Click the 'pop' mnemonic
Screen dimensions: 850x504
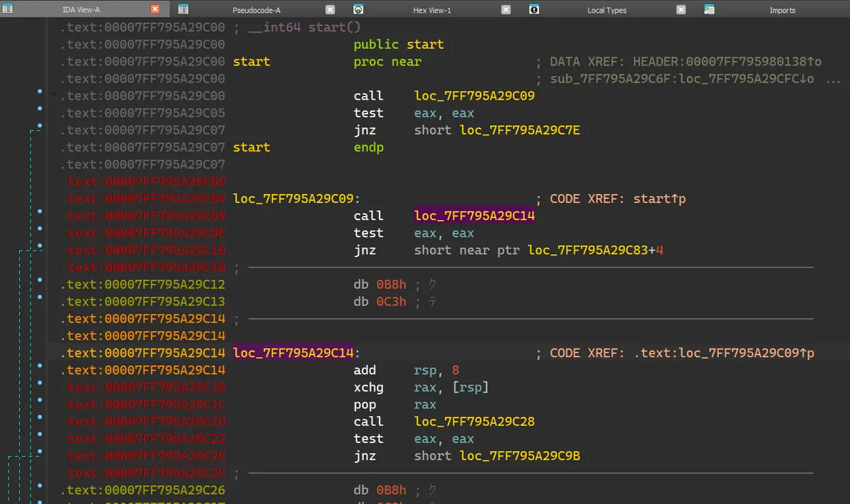click(365, 405)
